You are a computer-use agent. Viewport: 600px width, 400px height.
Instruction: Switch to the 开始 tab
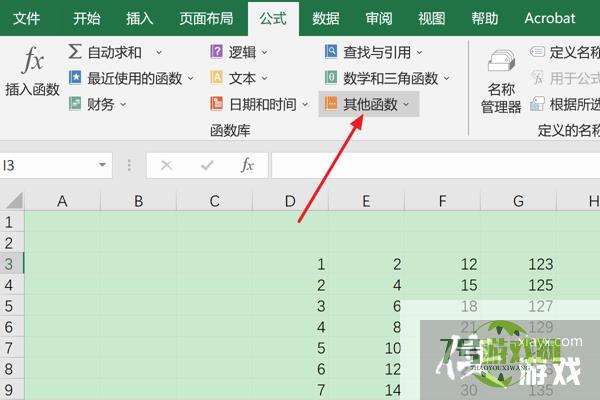point(87,18)
